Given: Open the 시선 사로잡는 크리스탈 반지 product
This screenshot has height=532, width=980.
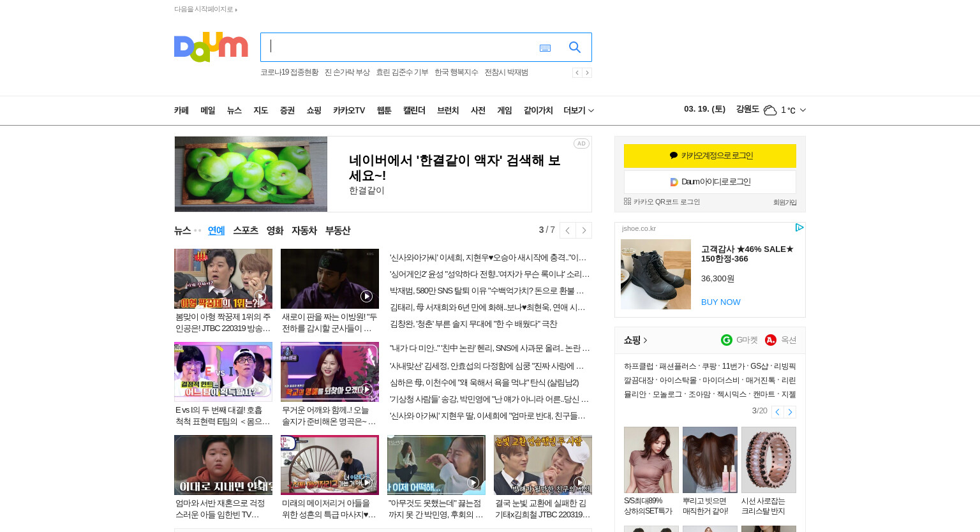Looking at the screenshot, I should pyautogui.click(x=769, y=471).
